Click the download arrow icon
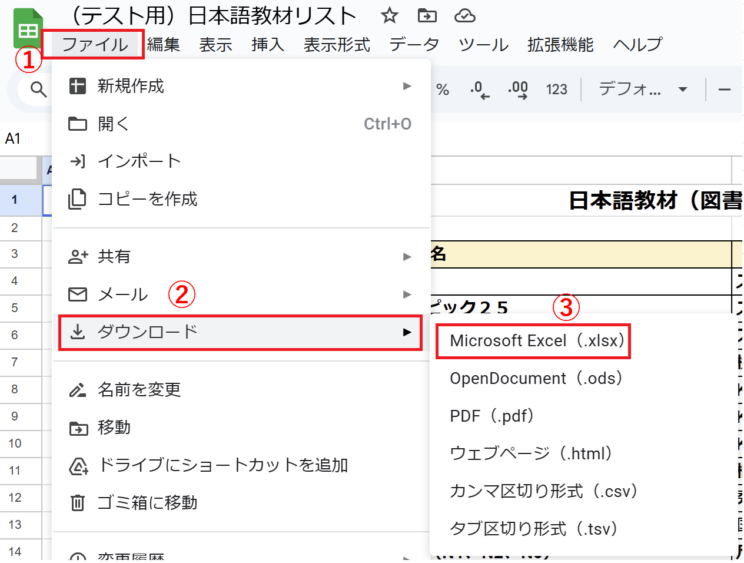Screen dimensions: 744x563 pos(77,332)
